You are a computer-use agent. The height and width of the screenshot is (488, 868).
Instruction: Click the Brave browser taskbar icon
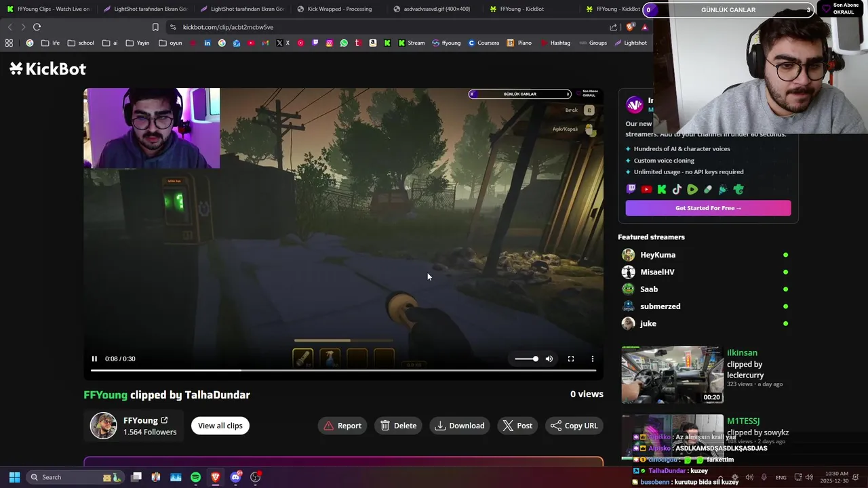point(216,477)
